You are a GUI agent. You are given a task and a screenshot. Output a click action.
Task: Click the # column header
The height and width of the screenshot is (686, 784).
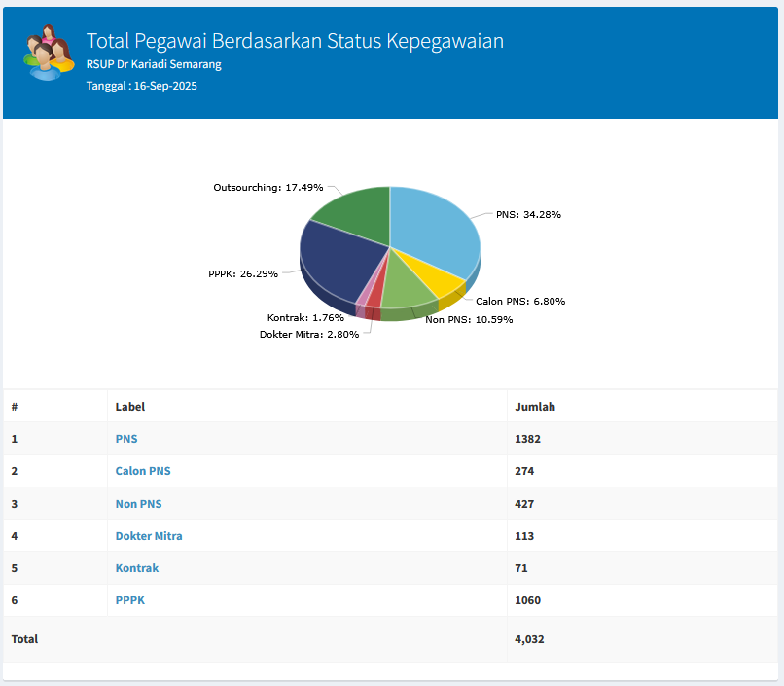pos(15,407)
